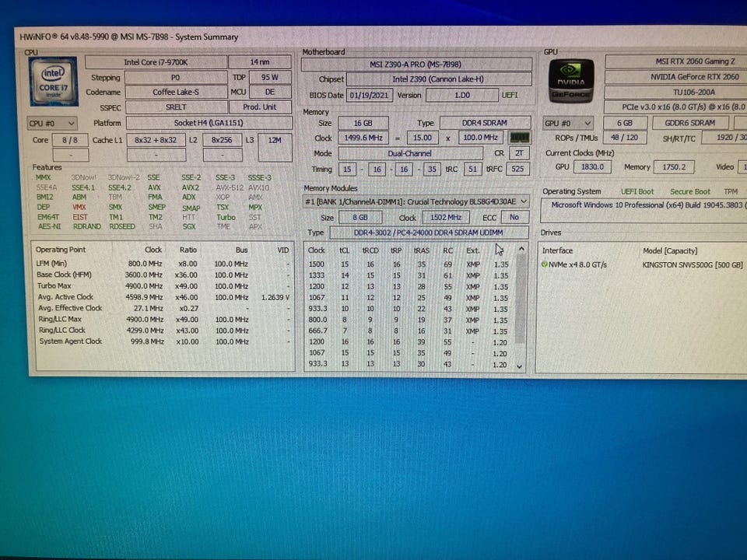This screenshot has height=560, width=747.
Task: Click the memory timings scrollbar up arrow
Action: coord(521,249)
